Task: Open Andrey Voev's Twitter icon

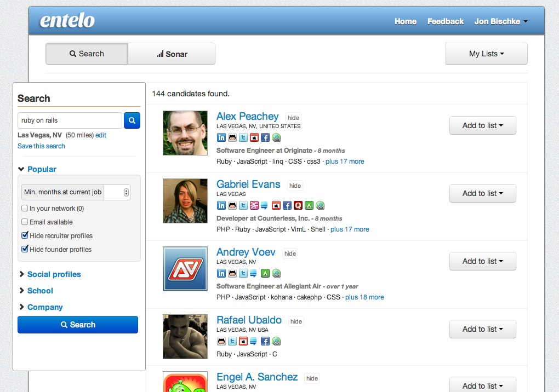Action: click(243, 273)
